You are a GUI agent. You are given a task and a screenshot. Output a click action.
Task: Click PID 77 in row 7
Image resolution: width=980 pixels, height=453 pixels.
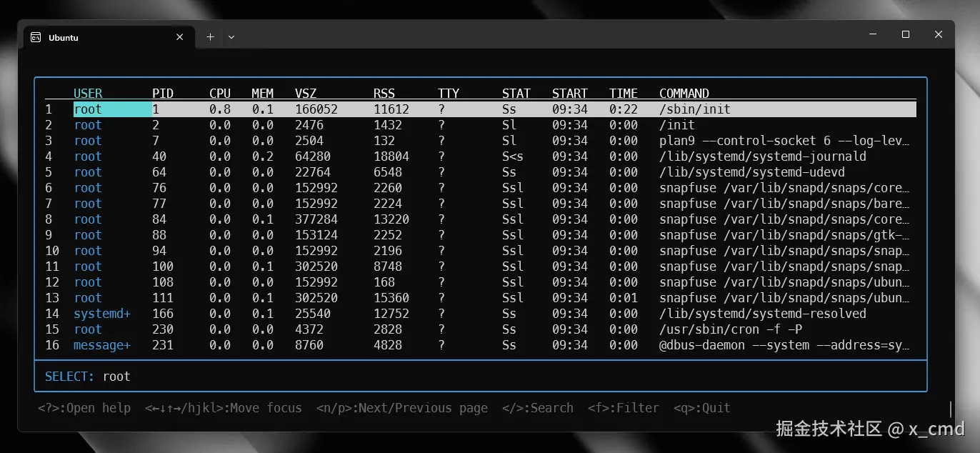pos(159,204)
